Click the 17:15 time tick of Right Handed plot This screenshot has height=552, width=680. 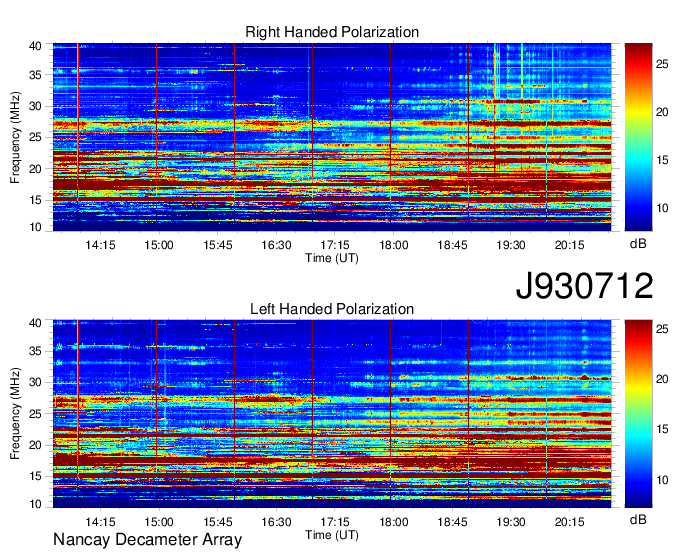click(x=335, y=245)
